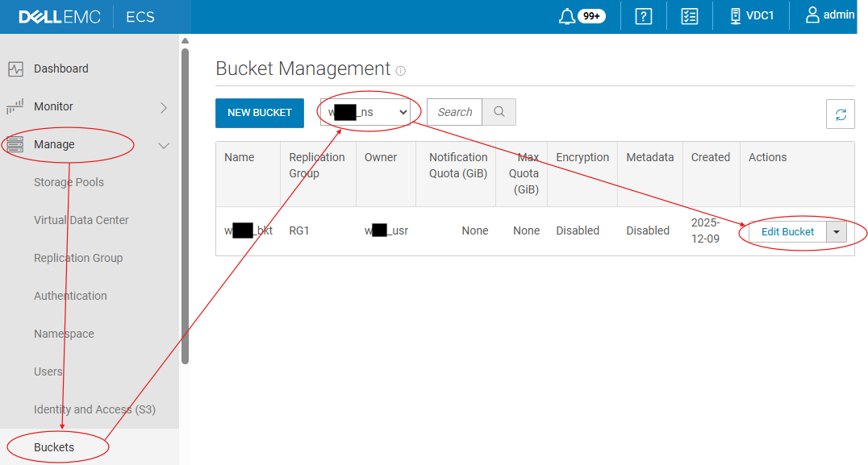This screenshot has height=465, width=868.
Task: Select the VDC1 icon in the header
Action: 751,15
